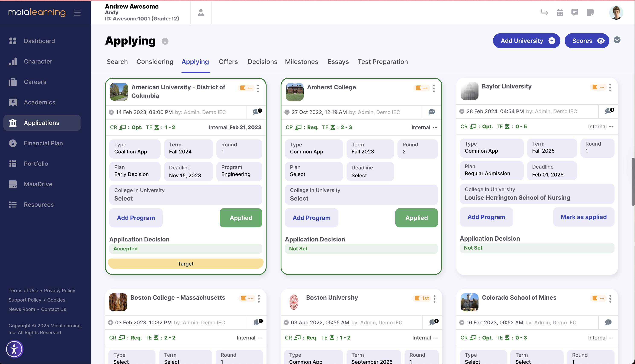
Task: Switch to the Test Preparation tab
Action: pyautogui.click(x=383, y=62)
